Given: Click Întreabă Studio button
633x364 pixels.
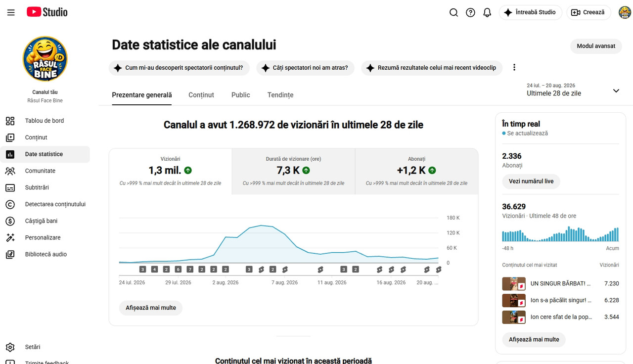Looking at the screenshot, I should point(530,12).
